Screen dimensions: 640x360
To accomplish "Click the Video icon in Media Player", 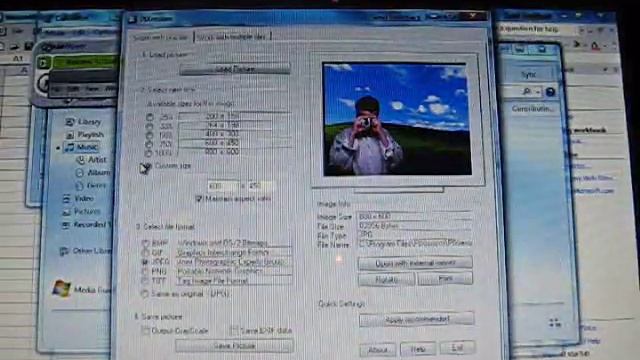I will point(67,199).
